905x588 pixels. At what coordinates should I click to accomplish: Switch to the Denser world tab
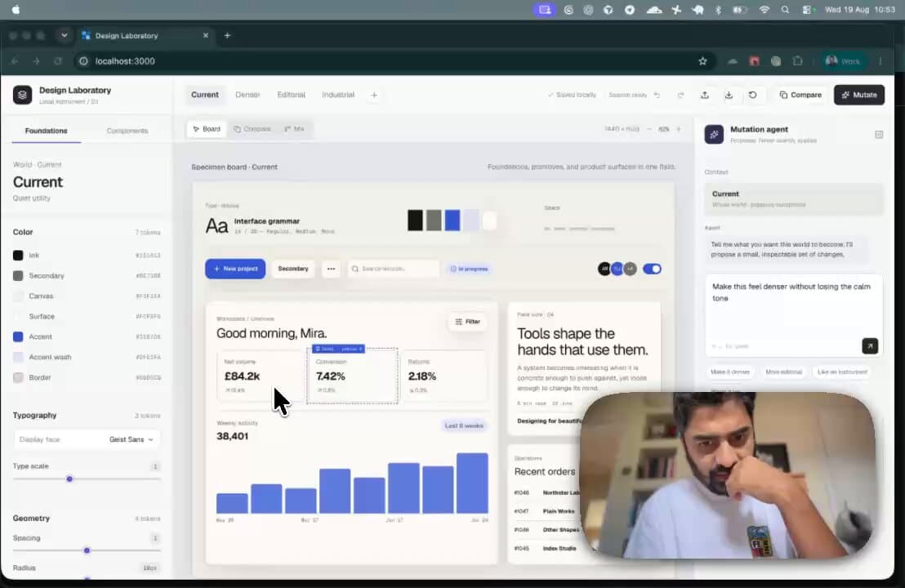pos(247,95)
